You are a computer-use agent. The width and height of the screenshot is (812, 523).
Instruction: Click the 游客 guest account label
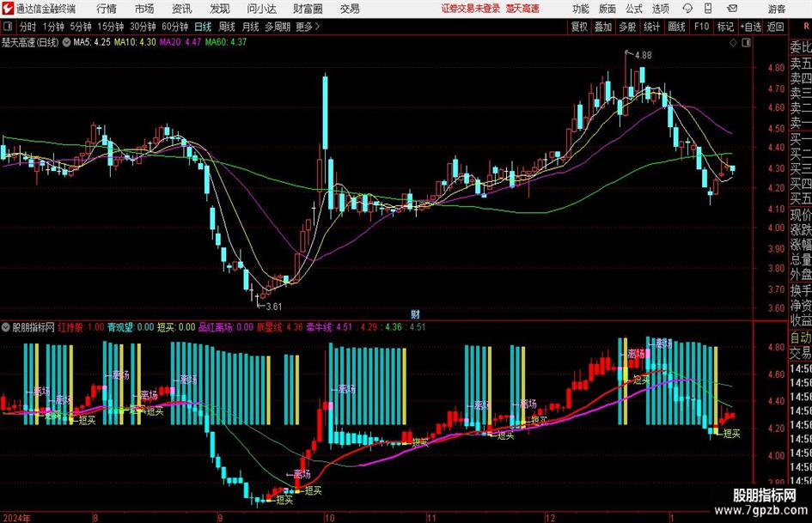point(776,9)
